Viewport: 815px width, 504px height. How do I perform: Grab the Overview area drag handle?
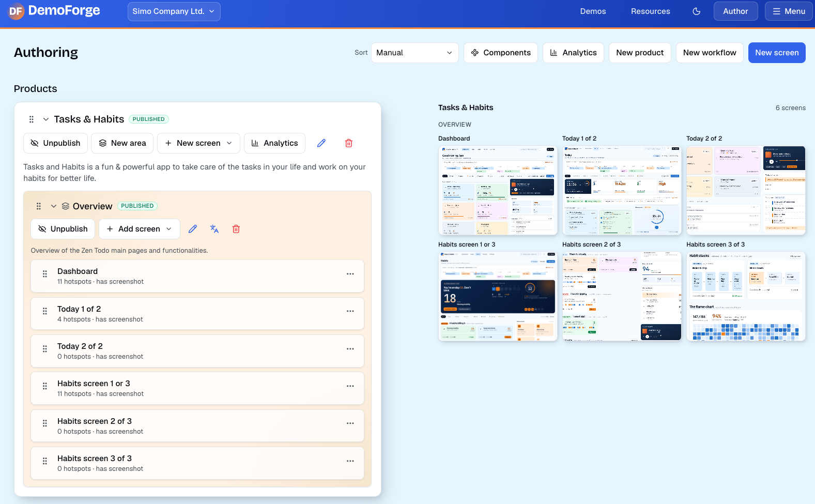pyautogui.click(x=39, y=206)
